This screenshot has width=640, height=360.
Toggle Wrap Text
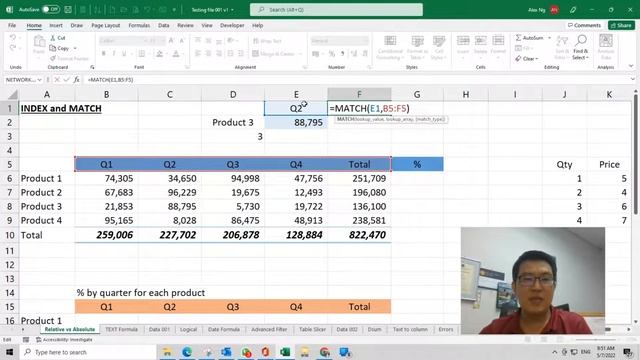(x=267, y=41)
